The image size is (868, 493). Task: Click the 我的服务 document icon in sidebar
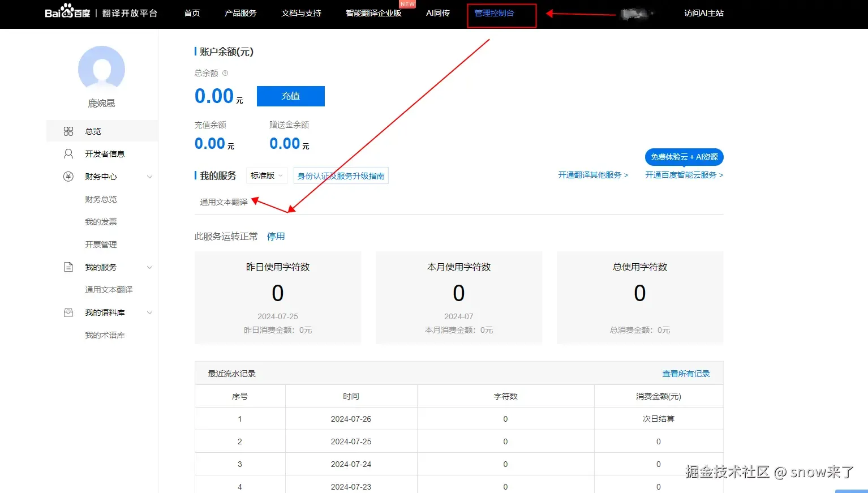68,267
